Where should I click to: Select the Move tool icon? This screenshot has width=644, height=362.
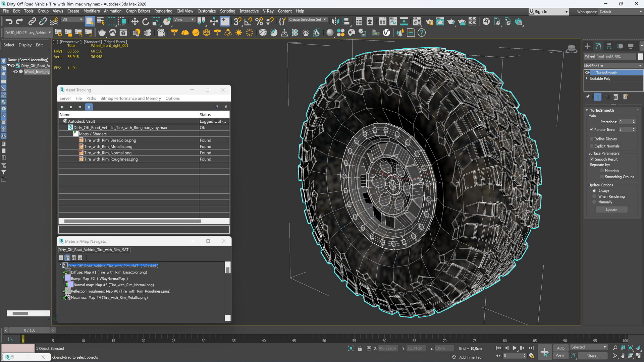pos(135,22)
